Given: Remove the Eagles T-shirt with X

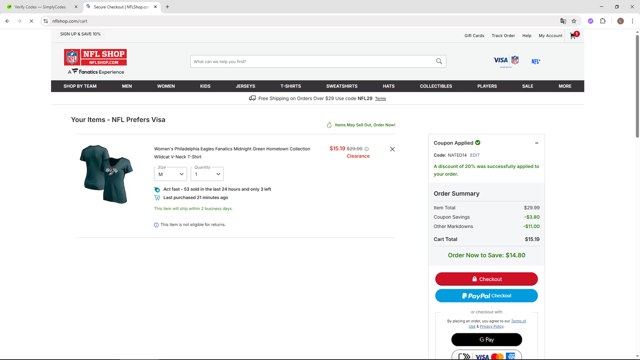Looking at the screenshot, I should point(392,149).
